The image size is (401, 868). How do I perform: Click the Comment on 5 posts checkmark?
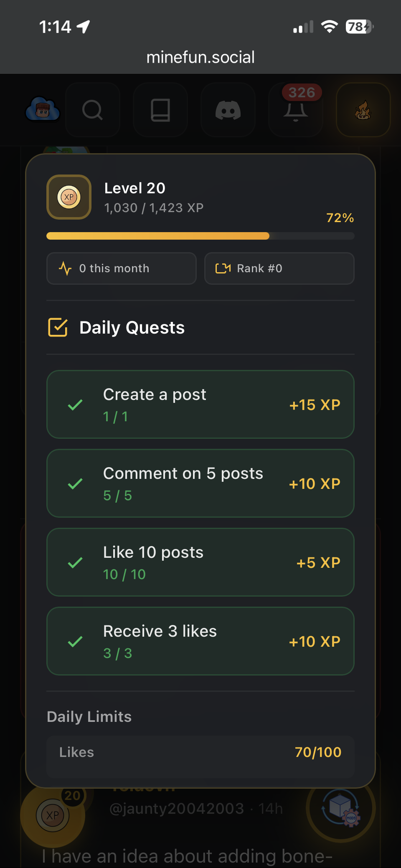[75, 483]
